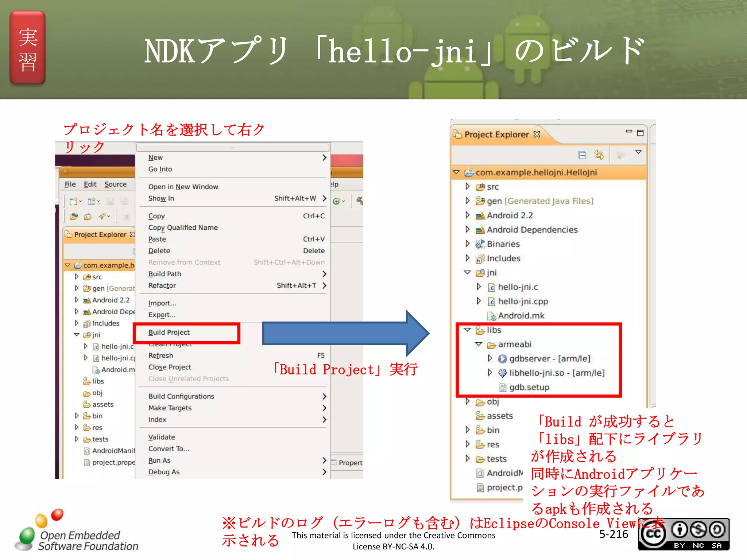The height and width of the screenshot is (560, 747).
Task: Collapse the armeabi folder
Action: coord(479,344)
